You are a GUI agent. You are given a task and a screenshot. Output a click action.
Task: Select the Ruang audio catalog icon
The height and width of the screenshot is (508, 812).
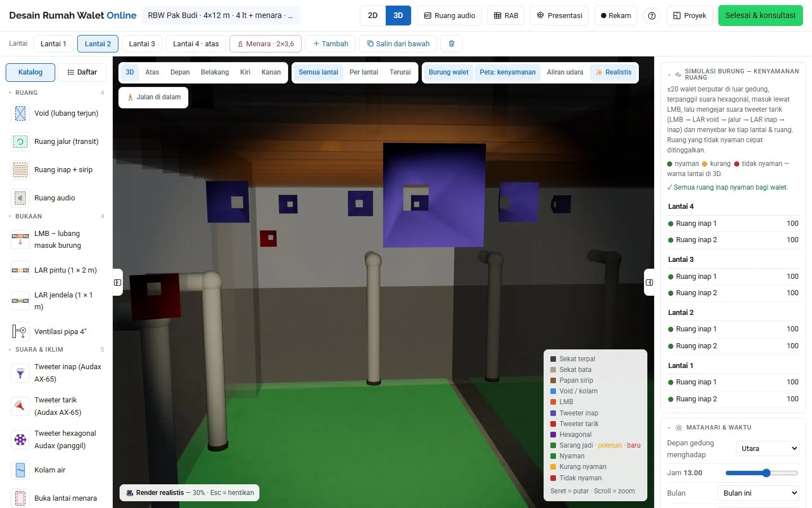click(20, 198)
